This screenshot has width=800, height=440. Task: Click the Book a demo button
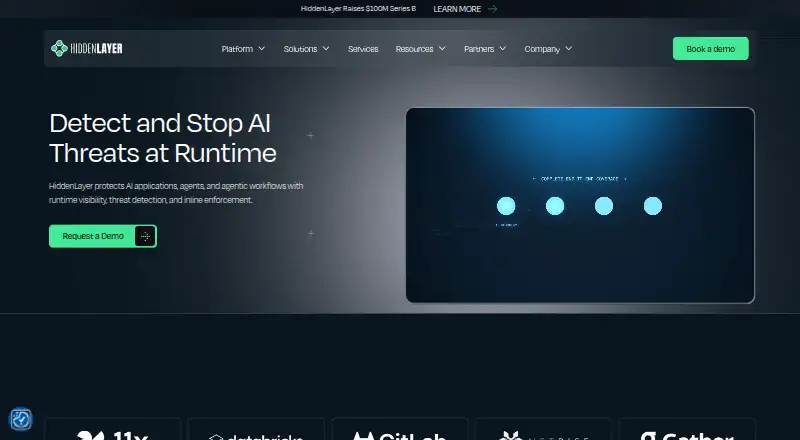pos(711,48)
